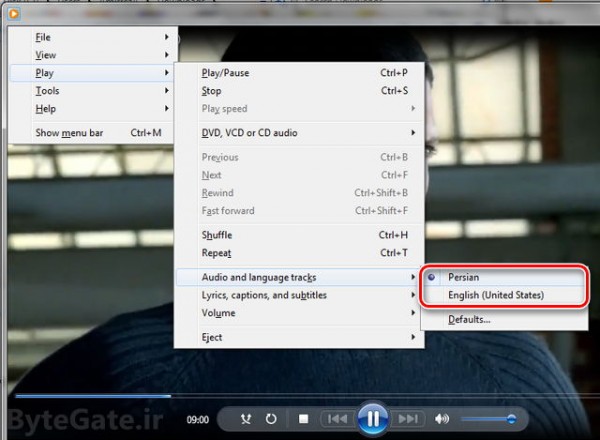Screen dimensions: 600x440
Task: Mute sound using the speaker icon
Action: point(442,419)
